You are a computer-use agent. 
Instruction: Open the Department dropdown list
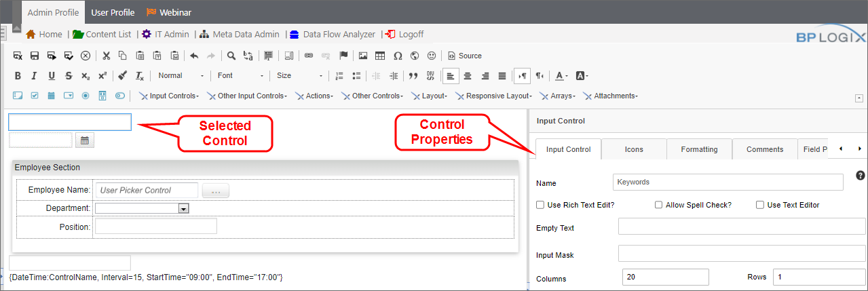coord(183,209)
